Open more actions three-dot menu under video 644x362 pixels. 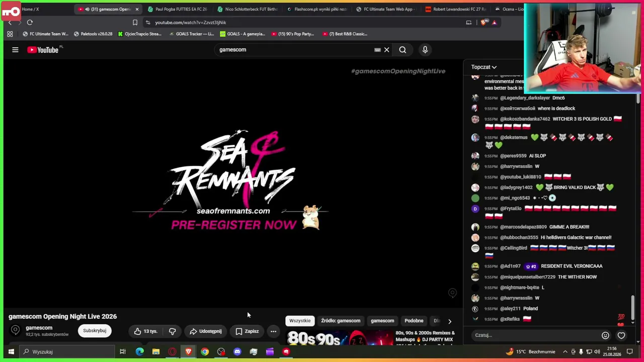point(273,331)
